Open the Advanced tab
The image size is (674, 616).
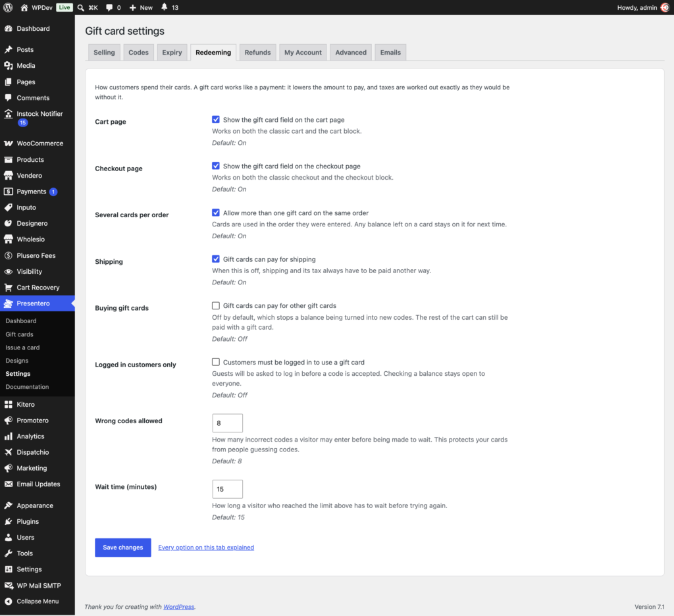pyautogui.click(x=351, y=53)
